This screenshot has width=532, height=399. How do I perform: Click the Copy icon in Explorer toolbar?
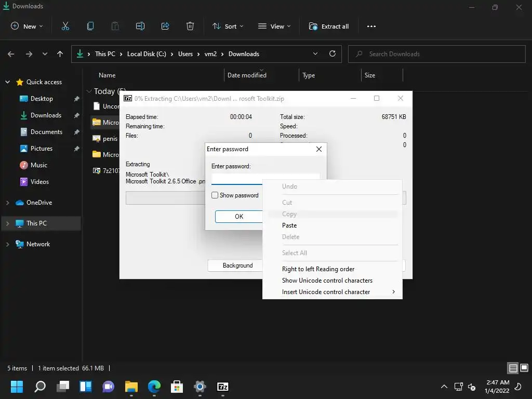(90, 26)
